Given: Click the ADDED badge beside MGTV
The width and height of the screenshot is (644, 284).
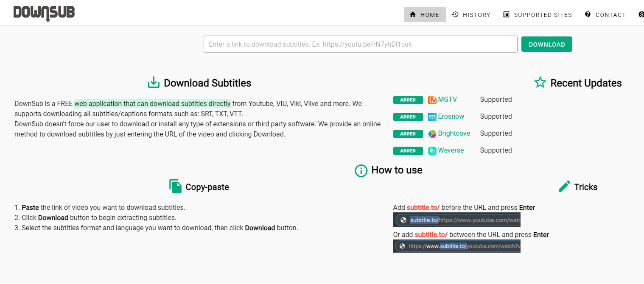Looking at the screenshot, I should click(x=408, y=100).
